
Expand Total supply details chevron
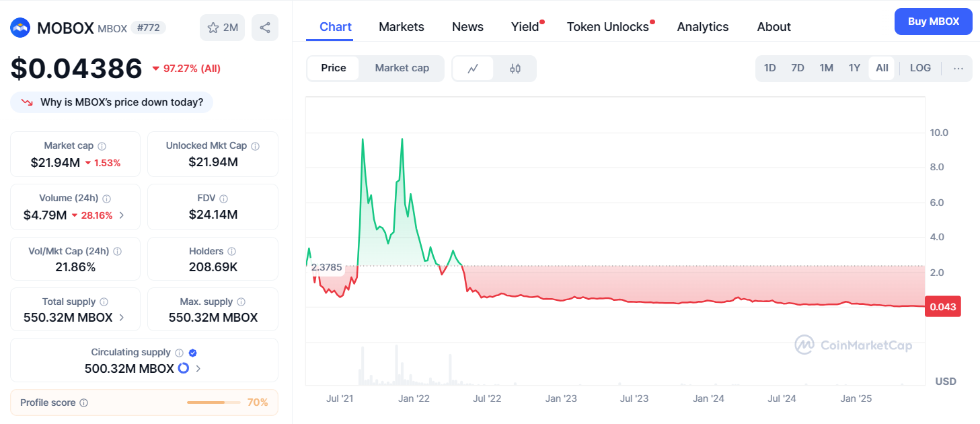[121, 318]
